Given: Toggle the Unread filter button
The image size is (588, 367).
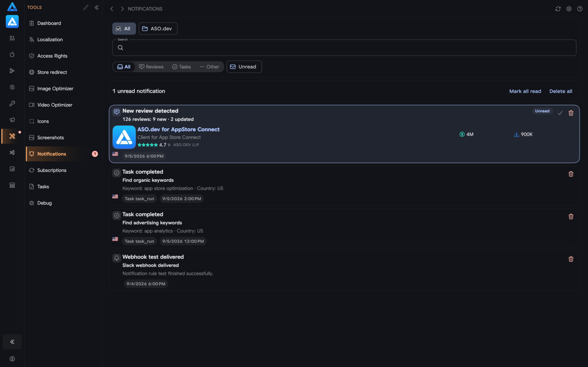Looking at the screenshot, I should click(244, 67).
